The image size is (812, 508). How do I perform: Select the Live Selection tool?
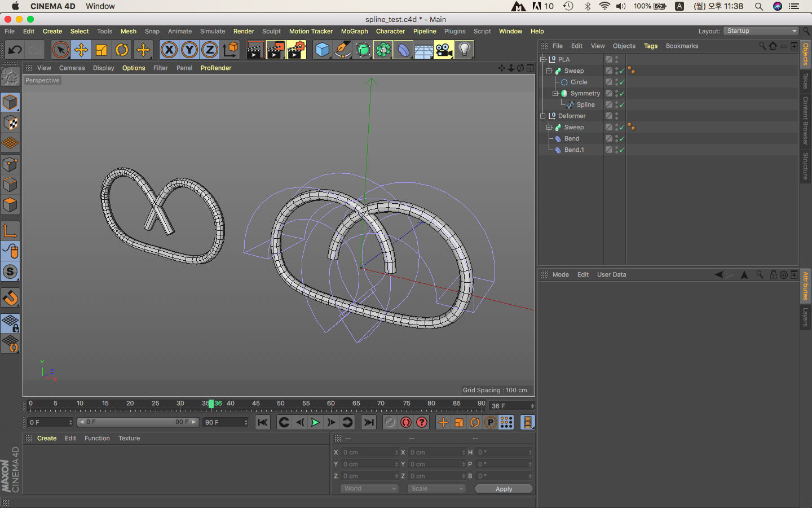pos(60,50)
